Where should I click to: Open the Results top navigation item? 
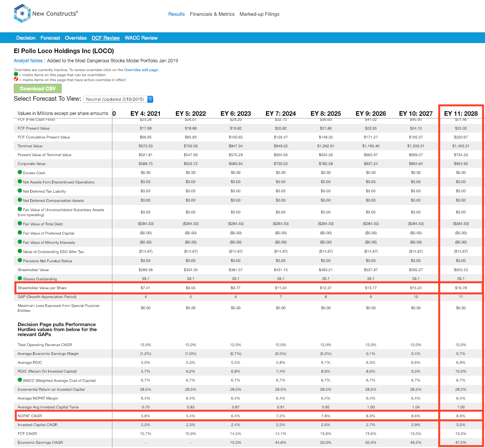177,14
